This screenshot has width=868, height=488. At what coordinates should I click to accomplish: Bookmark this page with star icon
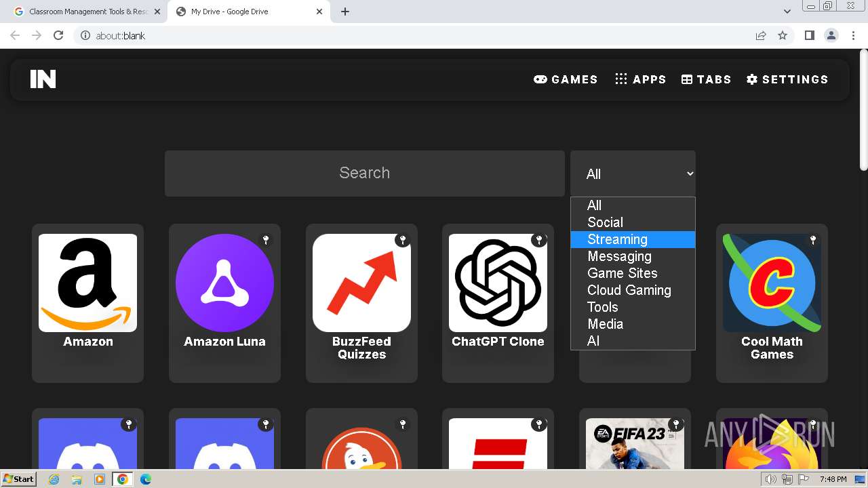tap(783, 35)
